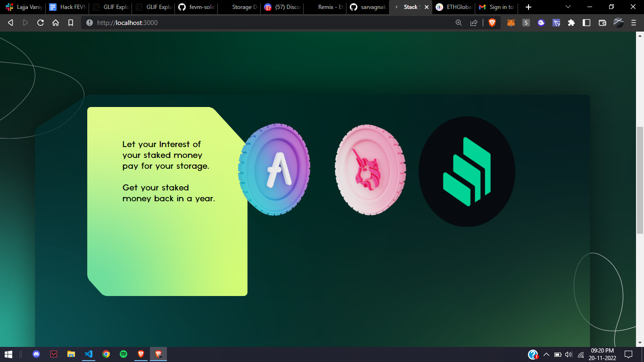The image size is (644, 362).
Task: Open the purple round extension icon
Action: [x=541, y=23]
